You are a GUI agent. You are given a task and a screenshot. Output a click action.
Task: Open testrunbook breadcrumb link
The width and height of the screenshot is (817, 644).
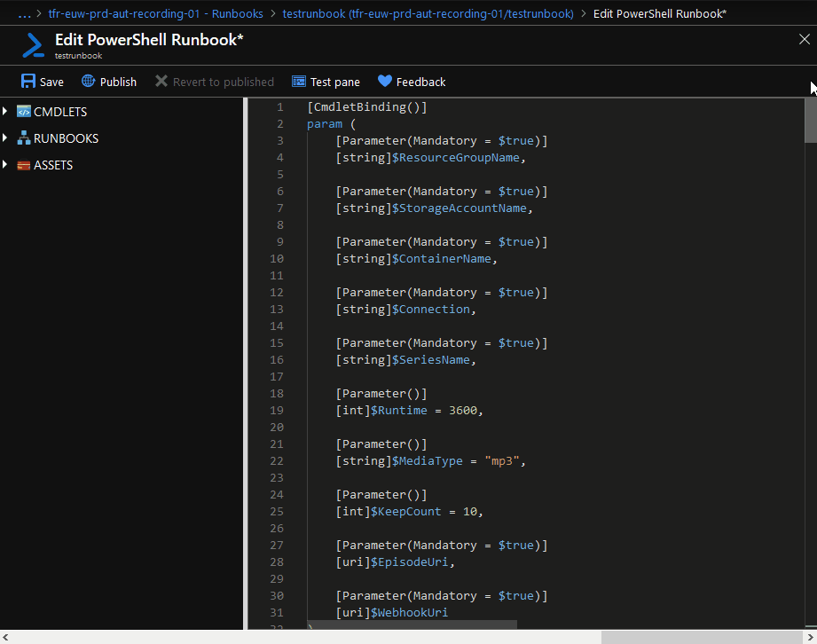tap(428, 14)
